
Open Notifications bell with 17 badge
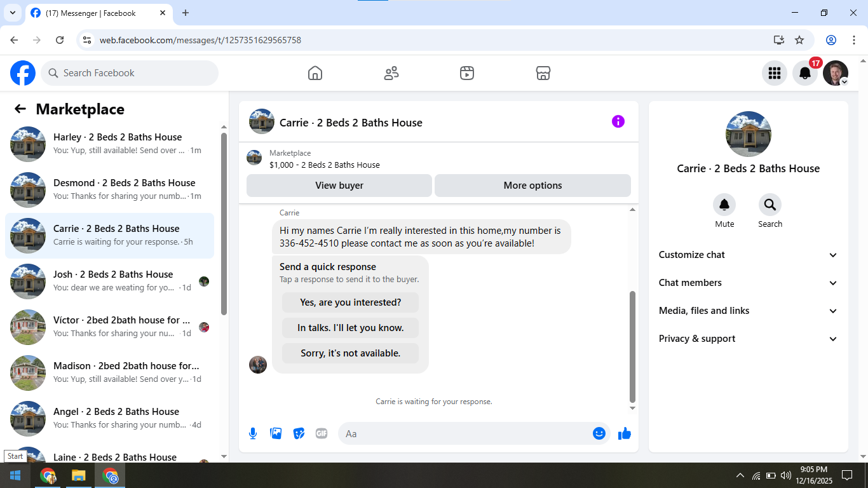click(805, 73)
